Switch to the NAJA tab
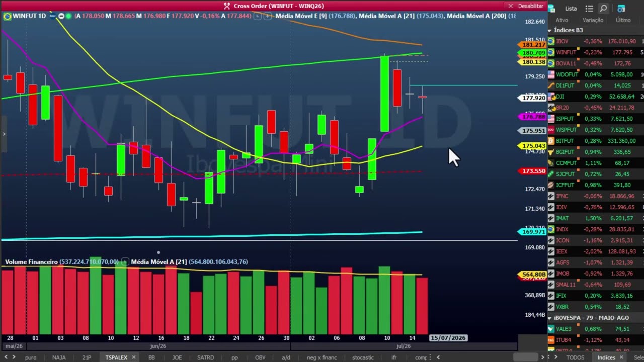This screenshot has height=362, width=644. pyautogui.click(x=59, y=357)
